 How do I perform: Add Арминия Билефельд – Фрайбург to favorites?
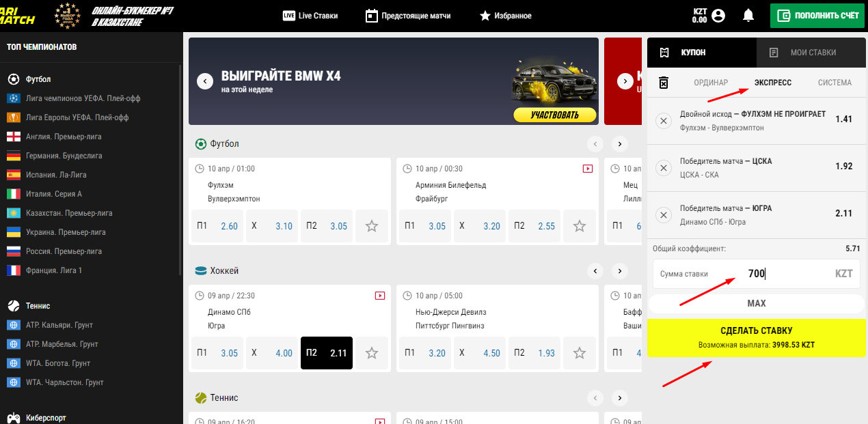pyautogui.click(x=580, y=226)
